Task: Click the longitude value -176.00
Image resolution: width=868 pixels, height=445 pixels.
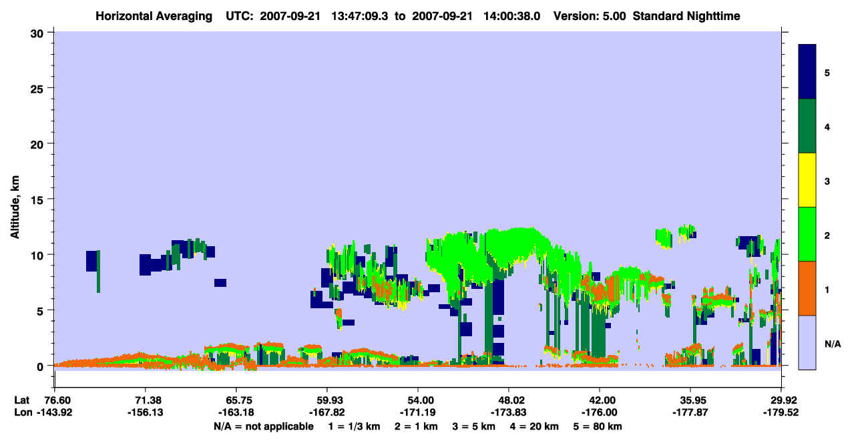Action: tap(600, 412)
